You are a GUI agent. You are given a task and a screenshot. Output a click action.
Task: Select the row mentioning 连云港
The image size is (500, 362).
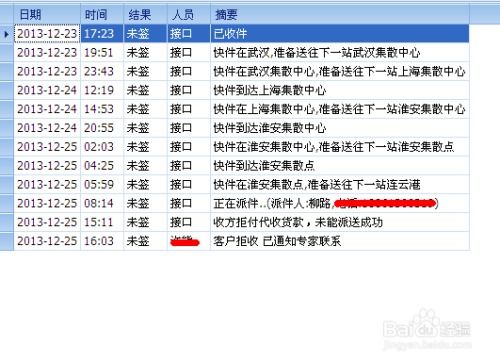241,184
